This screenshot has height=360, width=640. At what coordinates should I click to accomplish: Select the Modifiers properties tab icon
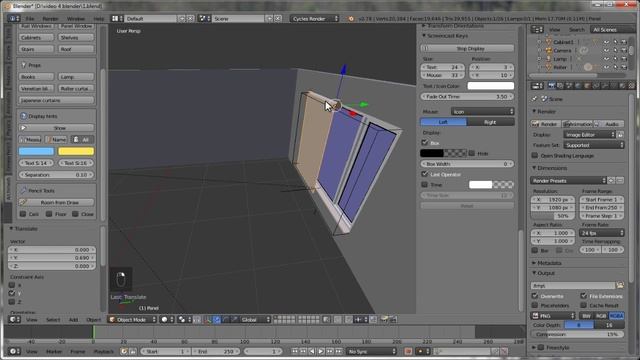(x=605, y=86)
